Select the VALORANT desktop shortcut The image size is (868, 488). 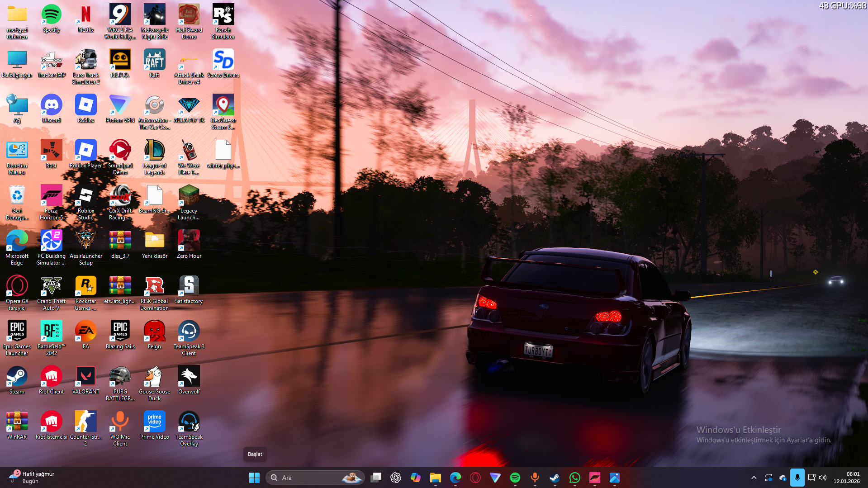click(86, 381)
